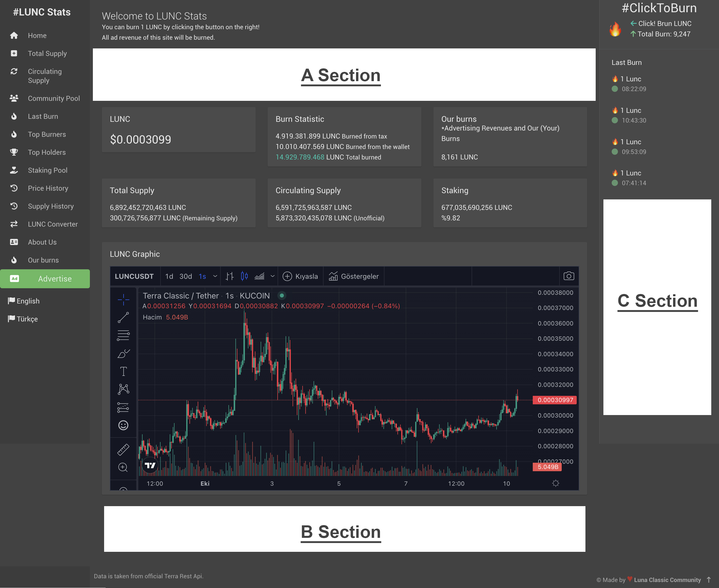719x588 pixels.
Task: Click the B Section ad banner
Action: pyautogui.click(x=344, y=529)
